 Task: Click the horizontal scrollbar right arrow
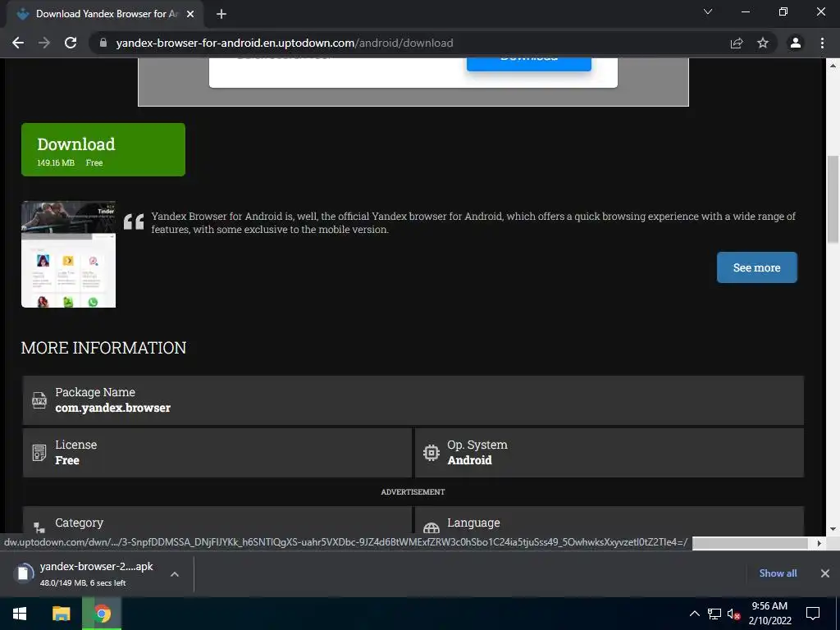pos(819,543)
